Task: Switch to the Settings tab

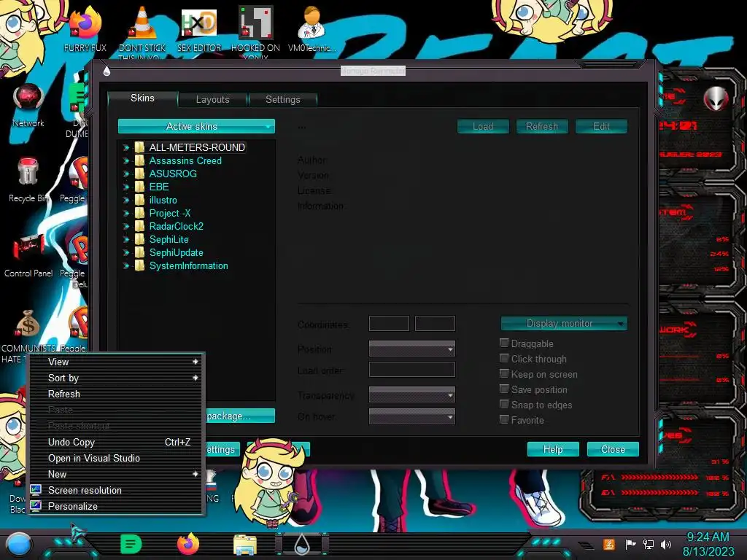Action: point(283,99)
